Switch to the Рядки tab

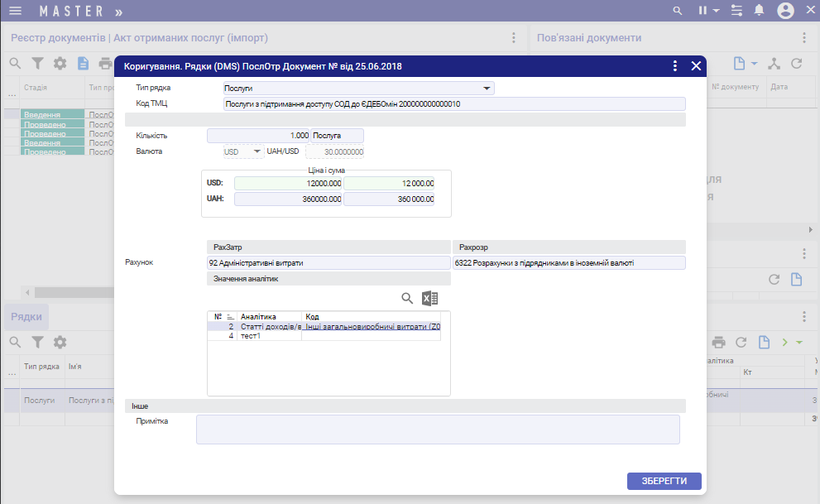coord(26,317)
